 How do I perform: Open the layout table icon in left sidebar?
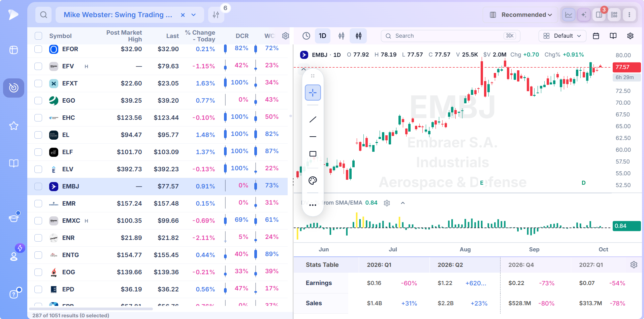13,50
